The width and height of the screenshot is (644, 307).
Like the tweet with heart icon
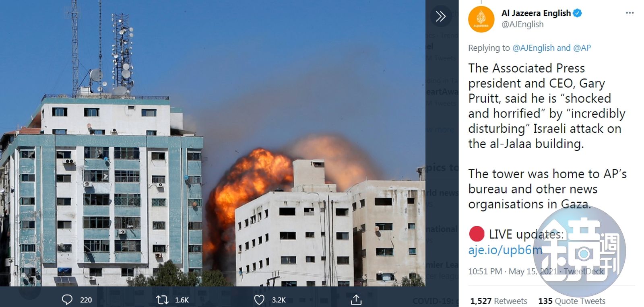coord(260,300)
